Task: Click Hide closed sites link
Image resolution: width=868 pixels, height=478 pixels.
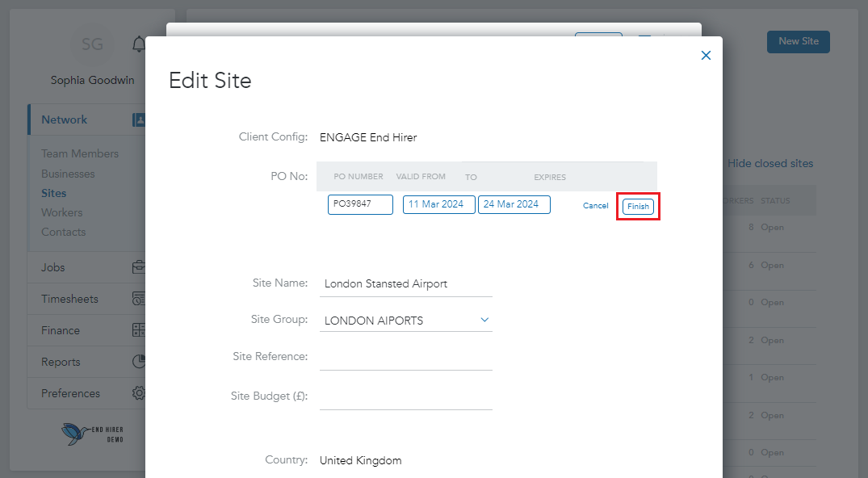Action: [x=770, y=163]
